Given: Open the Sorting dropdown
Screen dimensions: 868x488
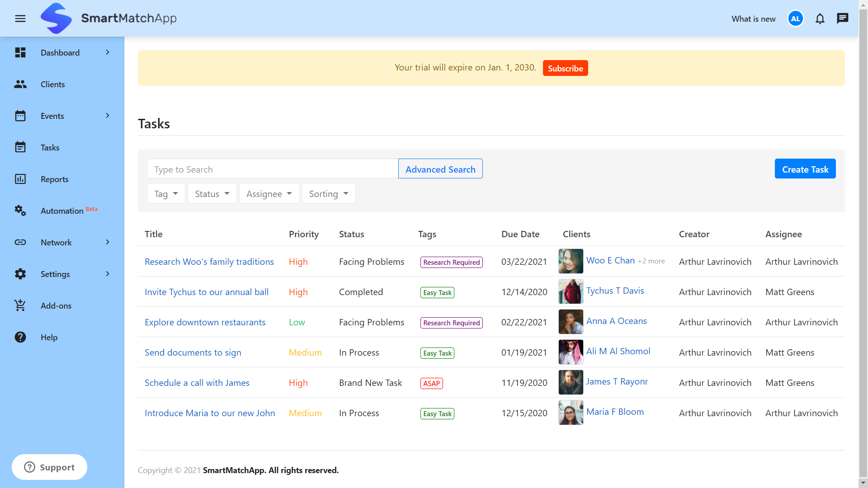Looking at the screenshot, I should coord(328,194).
